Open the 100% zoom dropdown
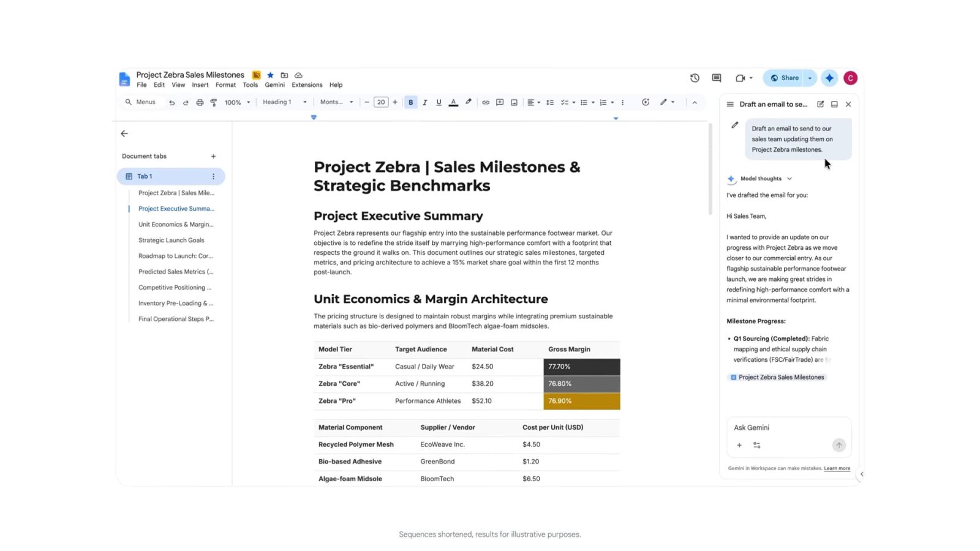Viewport: 980px width, 551px height. [238, 102]
